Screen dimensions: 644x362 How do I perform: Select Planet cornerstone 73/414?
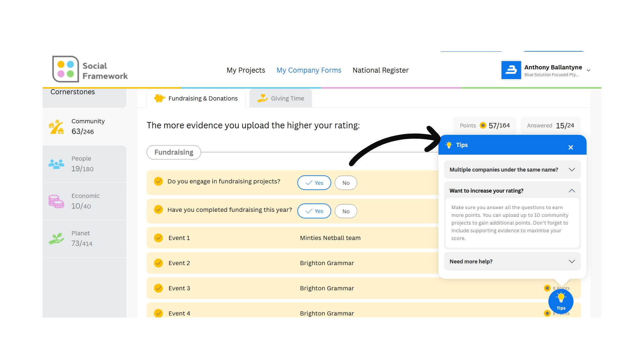(85, 239)
